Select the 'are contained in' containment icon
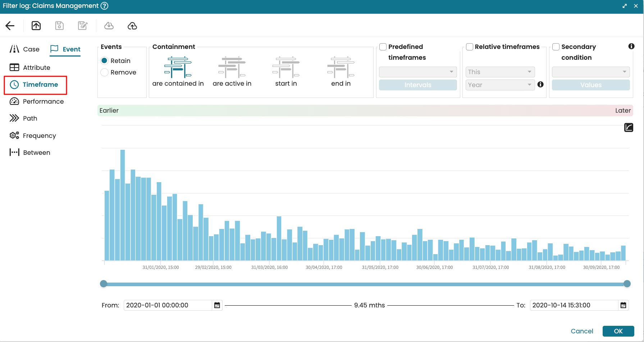This screenshot has height=342, width=644. tap(178, 67)
